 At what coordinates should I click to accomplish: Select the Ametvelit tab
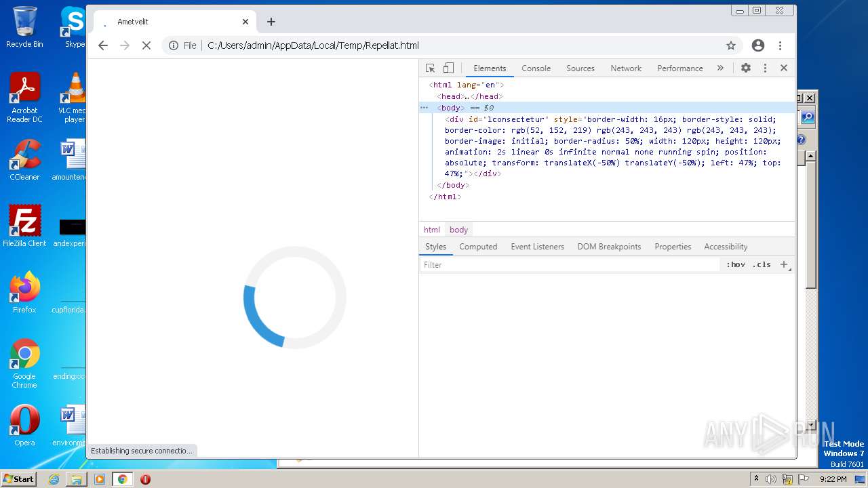pyautogui.click(x=174, y=22)
